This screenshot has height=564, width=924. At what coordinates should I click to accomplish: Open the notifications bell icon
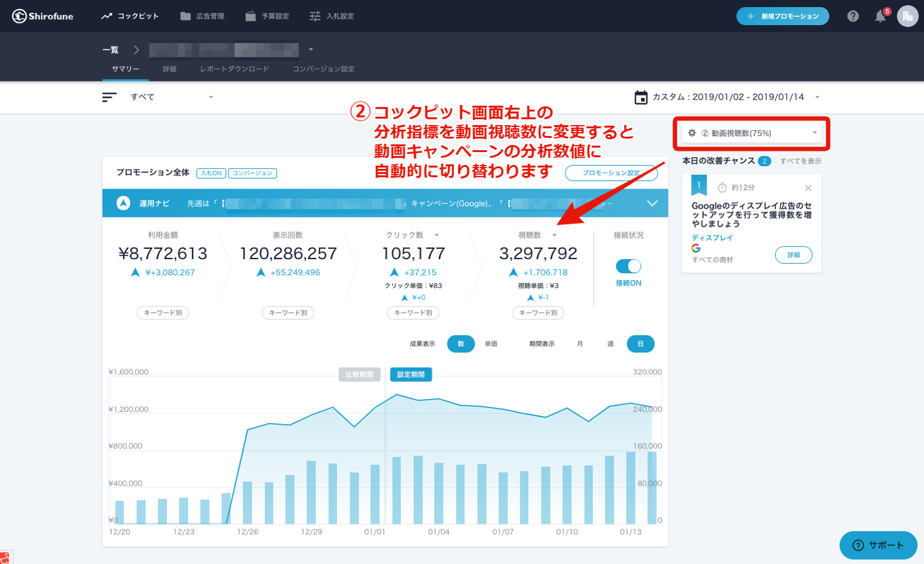pos(880,17)
